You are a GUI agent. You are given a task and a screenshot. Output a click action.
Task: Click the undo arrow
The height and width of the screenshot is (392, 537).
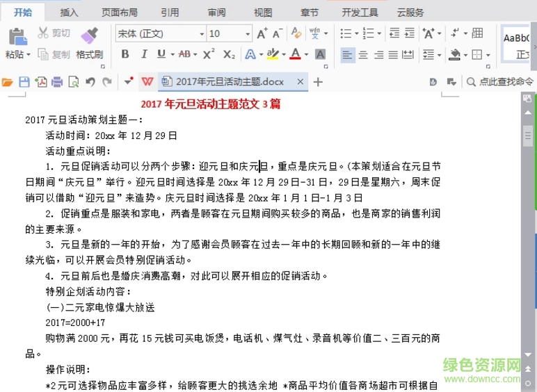click(90, 82)
